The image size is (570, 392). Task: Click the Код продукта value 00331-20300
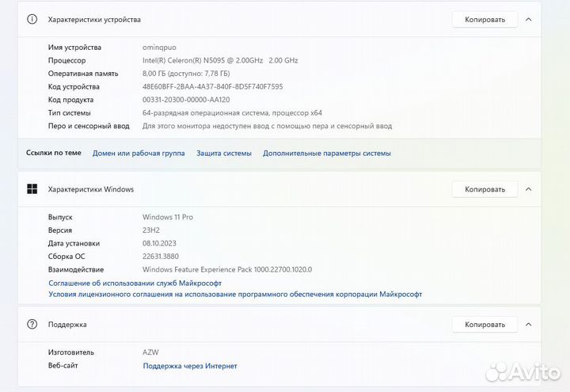coord(185,100)
